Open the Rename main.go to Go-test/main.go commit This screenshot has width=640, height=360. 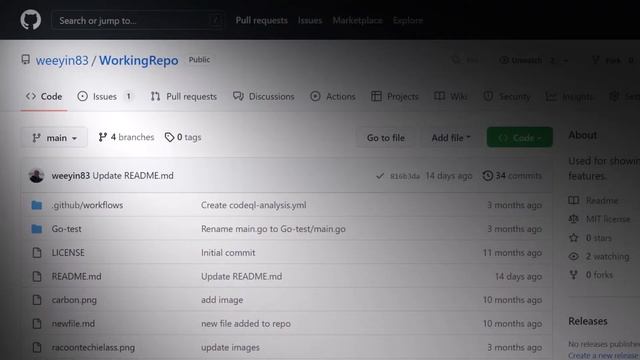(273, 229)
